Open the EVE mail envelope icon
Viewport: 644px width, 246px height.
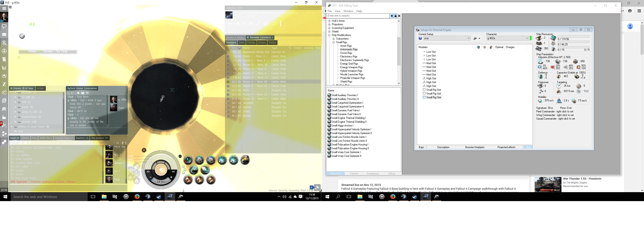4,34
